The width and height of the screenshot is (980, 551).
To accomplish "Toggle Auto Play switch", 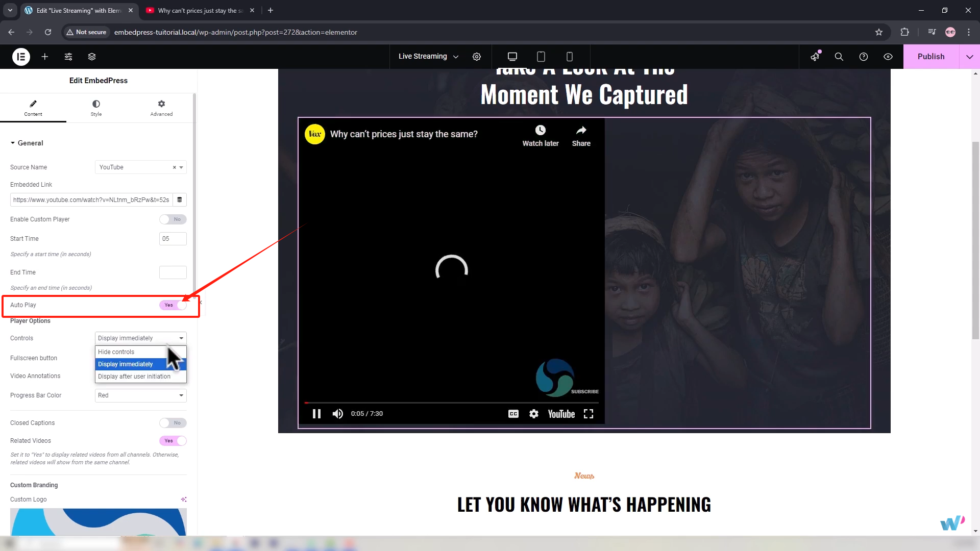I will [173, 305].
